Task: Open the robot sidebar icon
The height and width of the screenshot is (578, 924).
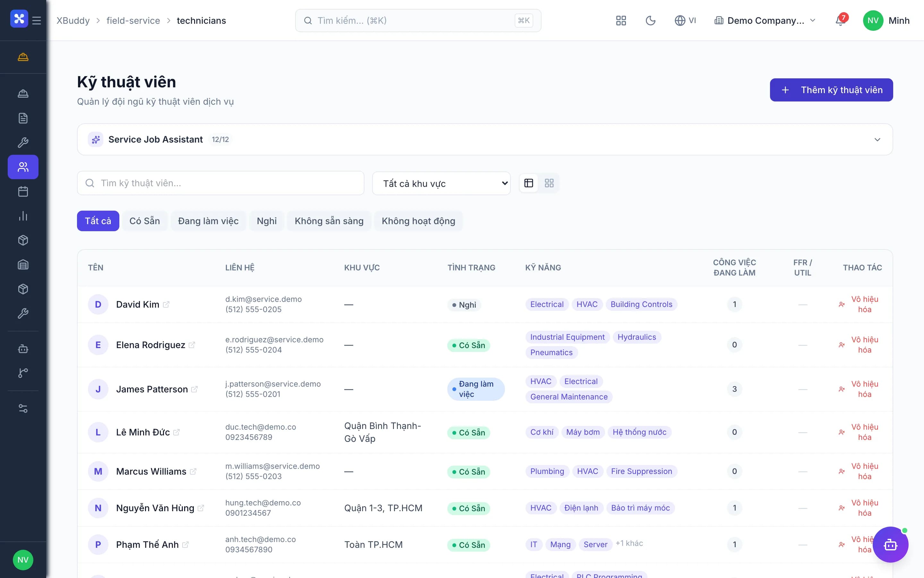Action: 23,349
